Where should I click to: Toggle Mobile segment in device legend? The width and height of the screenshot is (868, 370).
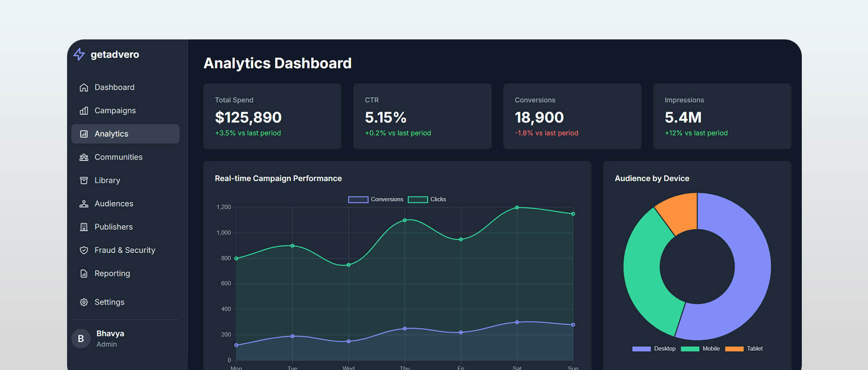(700, 349)
